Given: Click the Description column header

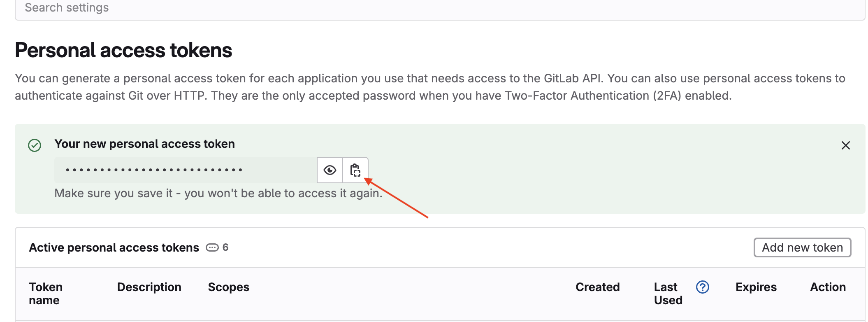Looking at the screenshot, I should click(149, 287).
